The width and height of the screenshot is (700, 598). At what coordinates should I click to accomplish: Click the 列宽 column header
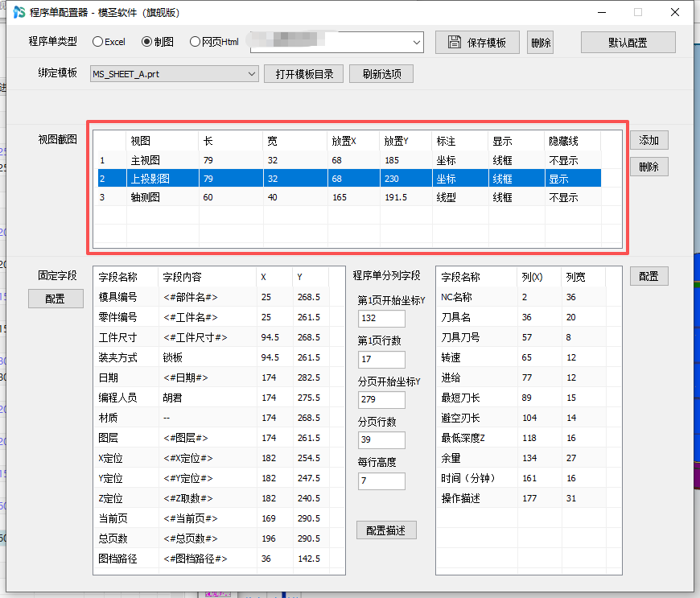[x=583, y=277]
